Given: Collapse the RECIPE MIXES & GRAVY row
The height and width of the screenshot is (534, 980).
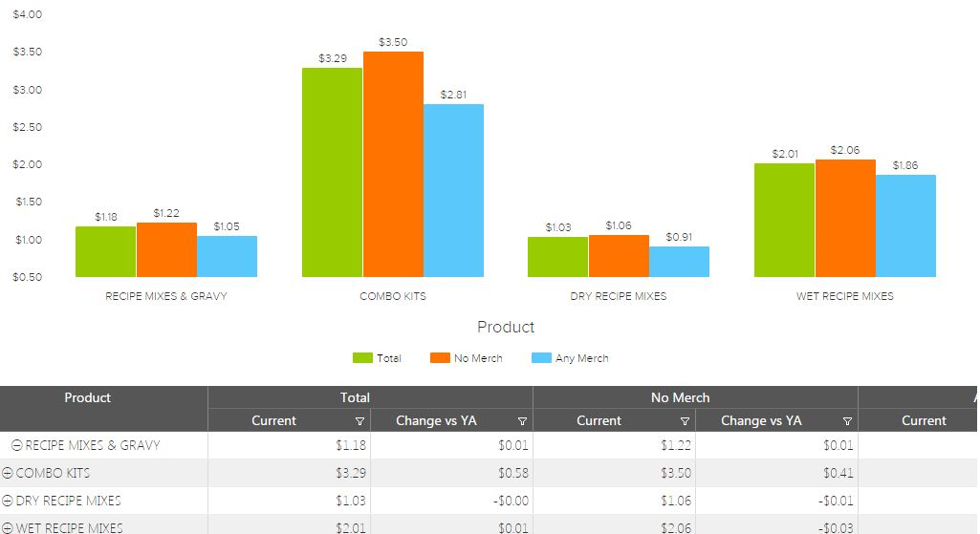Looking at the screenshot, I should 17,446.
